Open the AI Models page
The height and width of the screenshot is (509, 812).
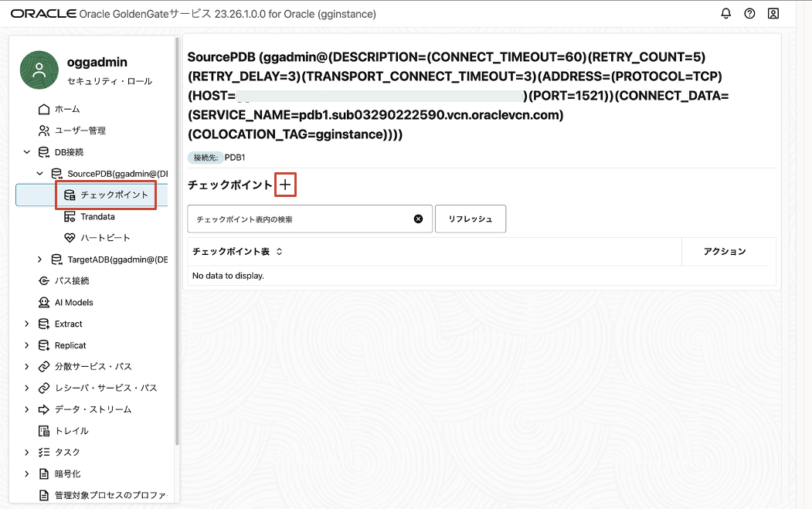pos(73,302)
